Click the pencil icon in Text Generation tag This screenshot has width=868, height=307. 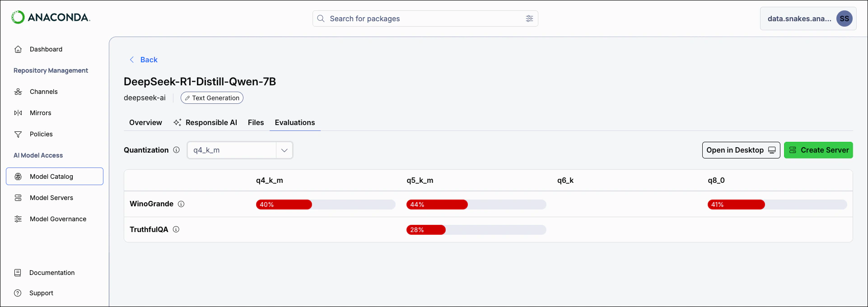click(x=187, y=98)
